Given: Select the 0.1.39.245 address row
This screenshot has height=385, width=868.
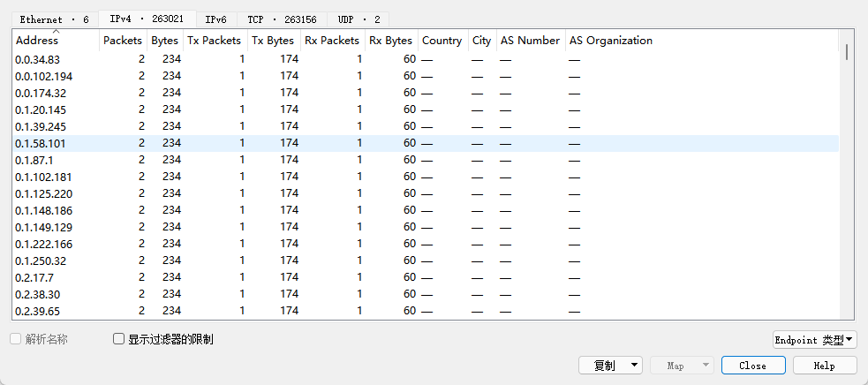Looking at the screenshot, I should click(x=425, y=126).
